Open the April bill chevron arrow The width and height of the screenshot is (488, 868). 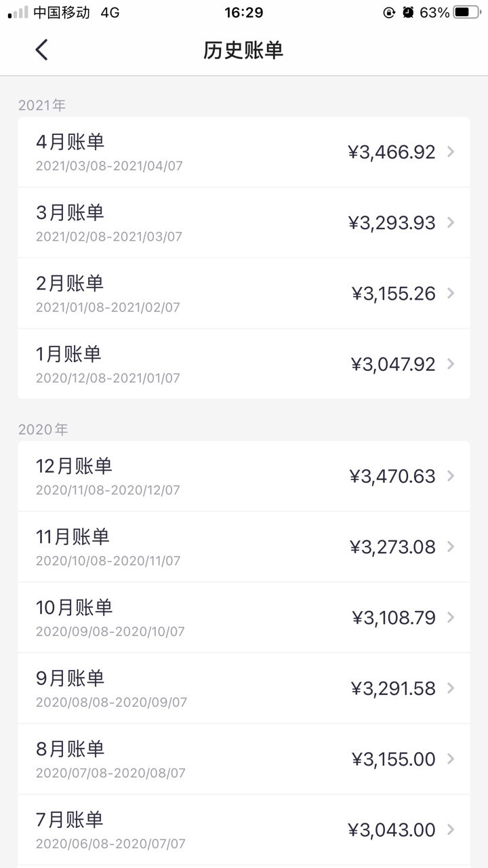click(x=451, y=152)
